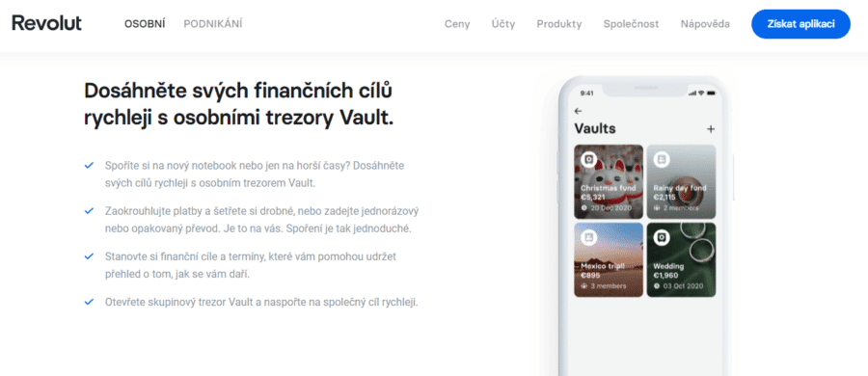This screenshot has width=868, height=376.
Task: Open the Wedding vault card
Action: [681, 259]
